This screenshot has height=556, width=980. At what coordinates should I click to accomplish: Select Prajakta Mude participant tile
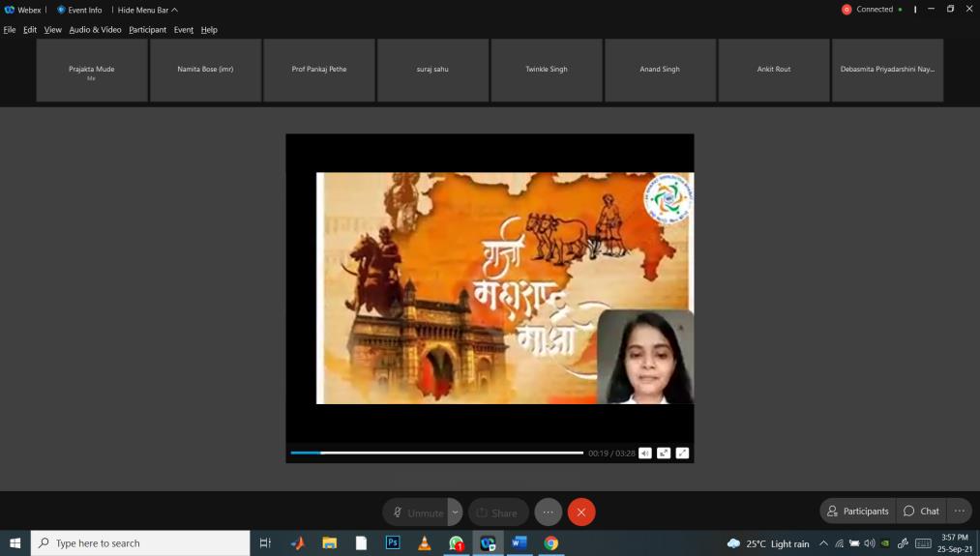tap(92, 70)
